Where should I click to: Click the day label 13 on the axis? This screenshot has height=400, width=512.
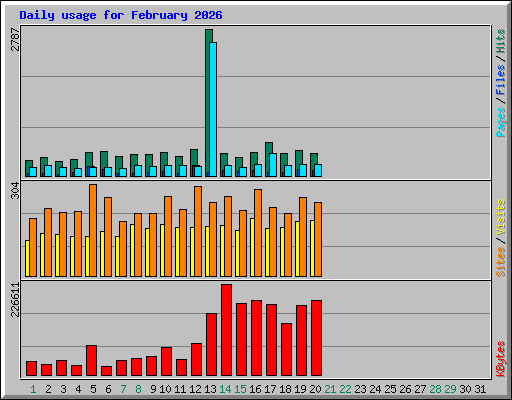click(x=210, y=389)
